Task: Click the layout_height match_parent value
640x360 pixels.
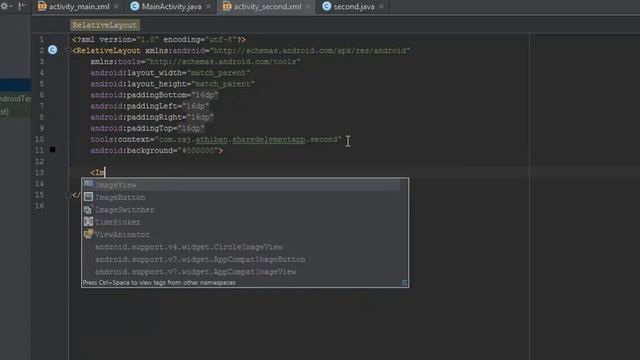Action: [223, 84]
